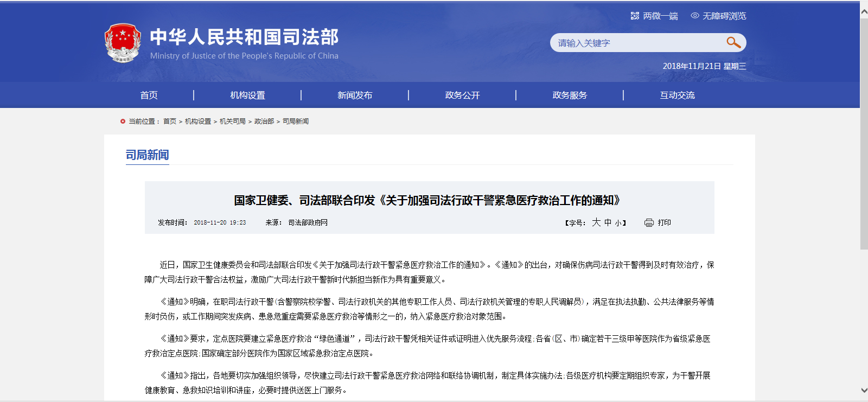Click breadcrumb link 机关司局
This screenshot has width=868, height=402.
(233, 122)
